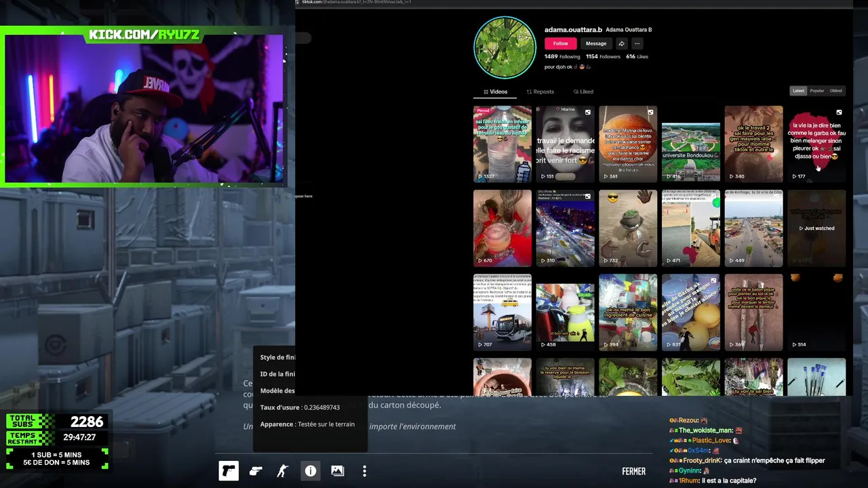This screenshot has width=868, height=488.
Task: Open the video with 458 views
Action: tap(565, 312)
